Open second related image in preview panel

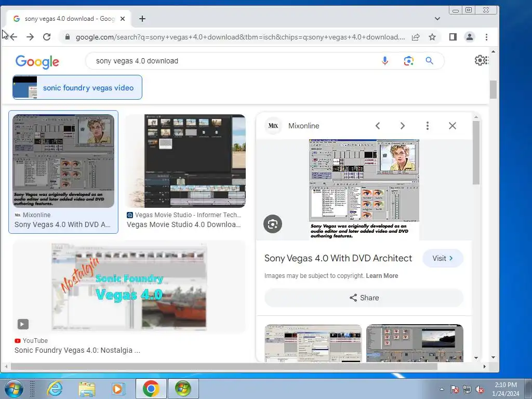(x=415, y=343)
